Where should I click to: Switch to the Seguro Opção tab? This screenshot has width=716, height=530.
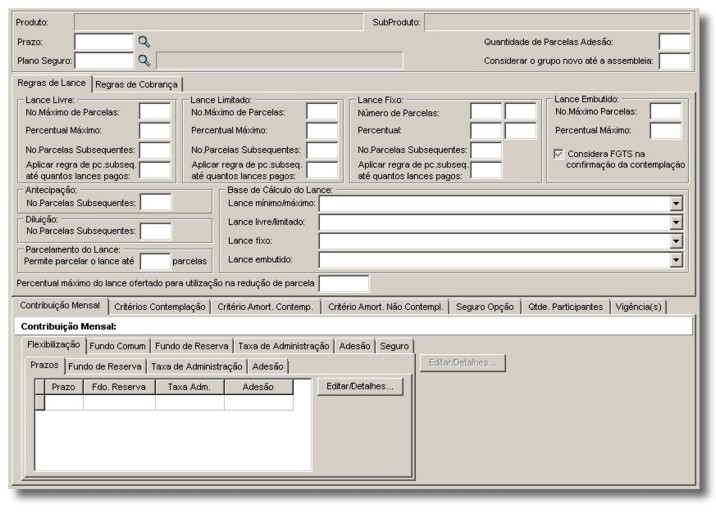[x=484, y=307]
